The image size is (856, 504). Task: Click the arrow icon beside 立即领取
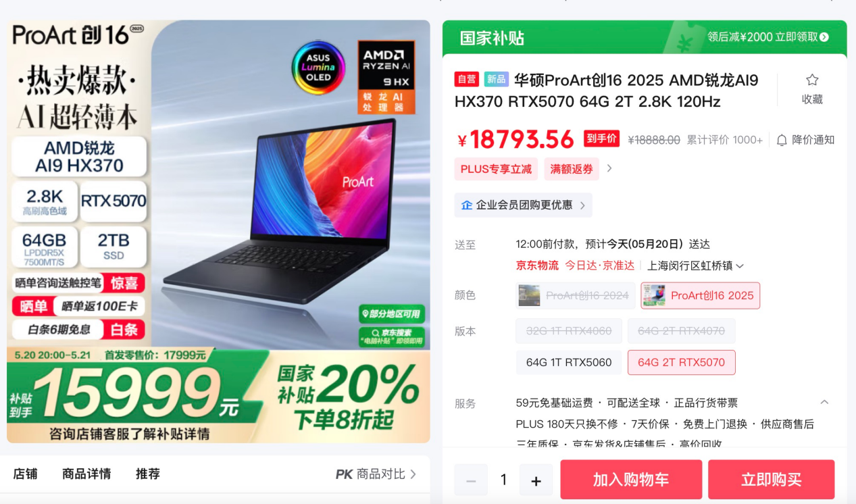[824, 37]
